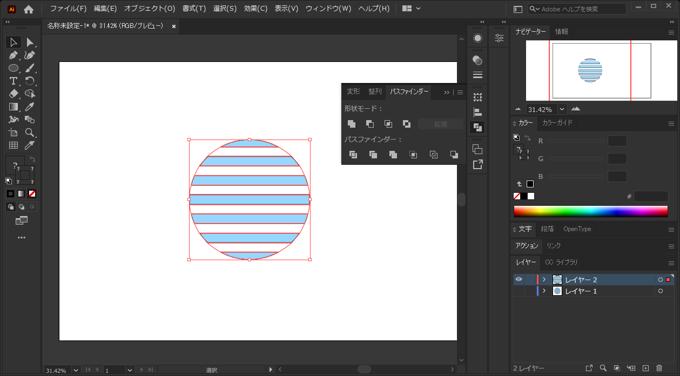The height and width of the screenshot is (376, 680).
Task: Select the Pen tool
Action: click(13, 55)
